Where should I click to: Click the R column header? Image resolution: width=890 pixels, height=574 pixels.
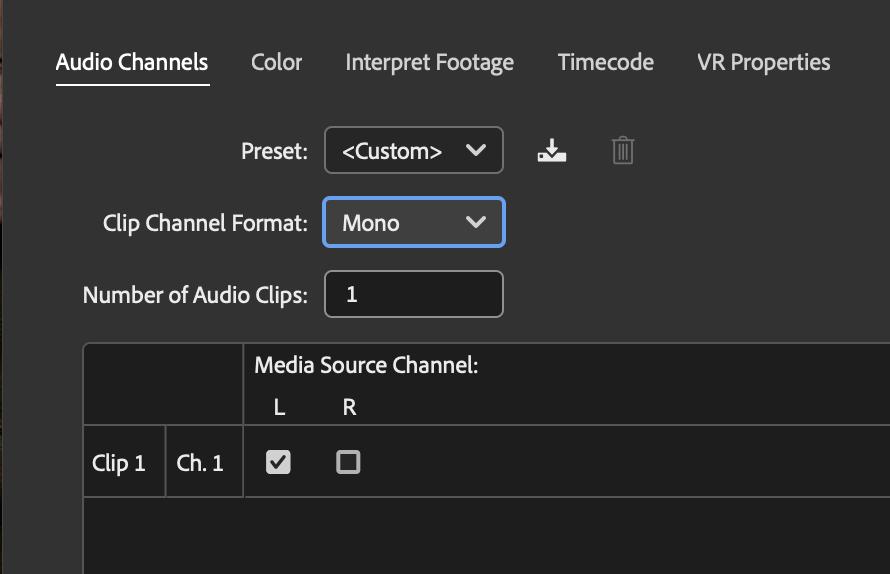(349, 407)
